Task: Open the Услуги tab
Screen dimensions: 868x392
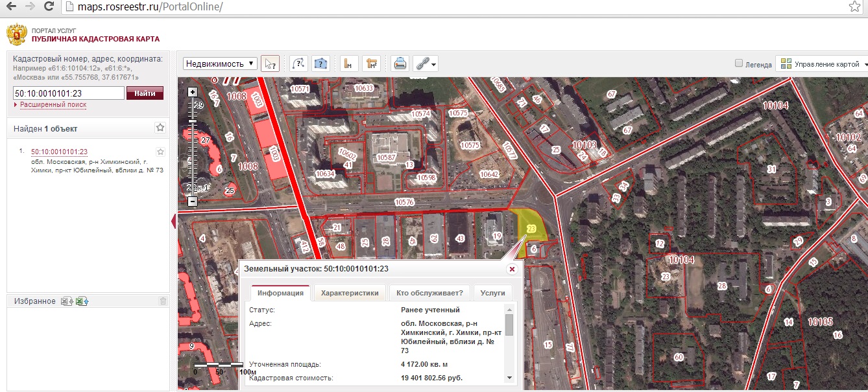Action: pos(492,293)
